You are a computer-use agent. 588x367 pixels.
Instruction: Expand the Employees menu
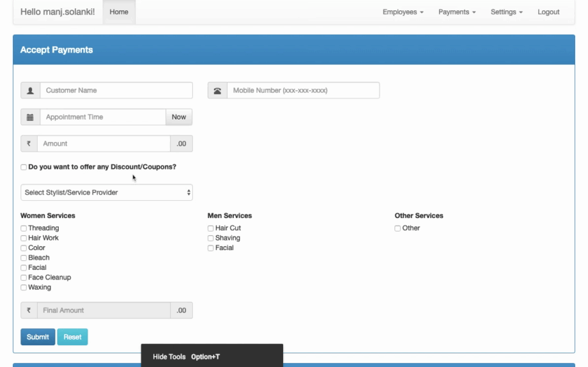point(403,12)
